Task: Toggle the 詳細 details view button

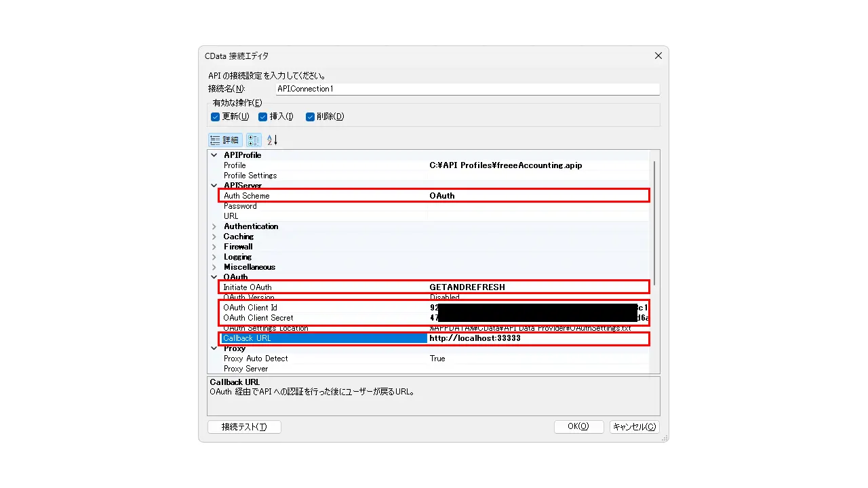Action: (x=225, y=140)
